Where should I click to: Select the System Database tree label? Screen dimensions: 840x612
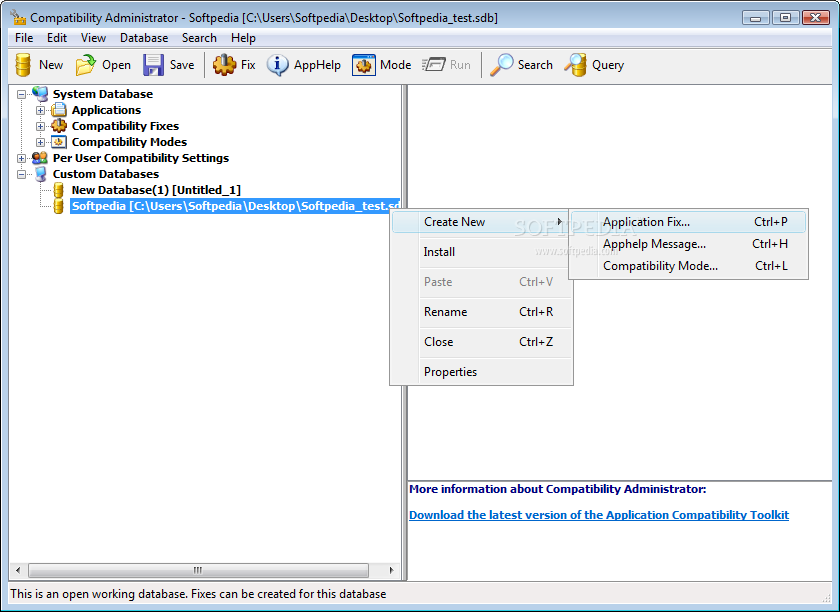pyautogui.click(x=103, y=94)
